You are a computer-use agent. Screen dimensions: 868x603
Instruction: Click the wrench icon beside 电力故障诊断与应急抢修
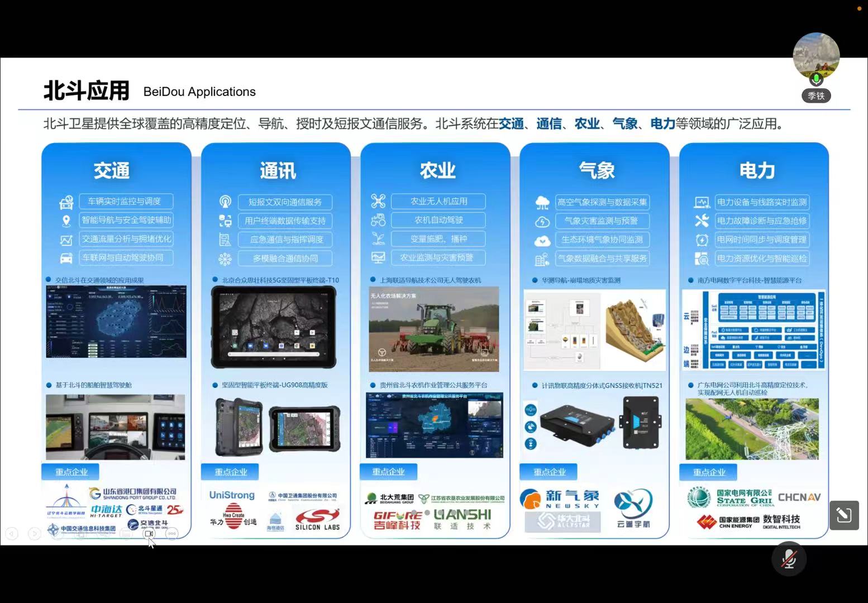coord(702,221)
